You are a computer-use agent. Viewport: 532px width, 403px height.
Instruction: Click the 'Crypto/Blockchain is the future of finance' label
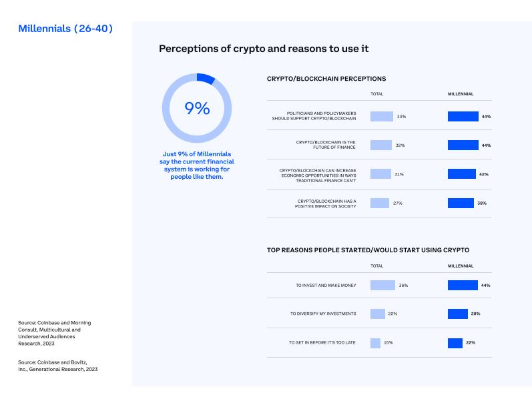point(326,145)
